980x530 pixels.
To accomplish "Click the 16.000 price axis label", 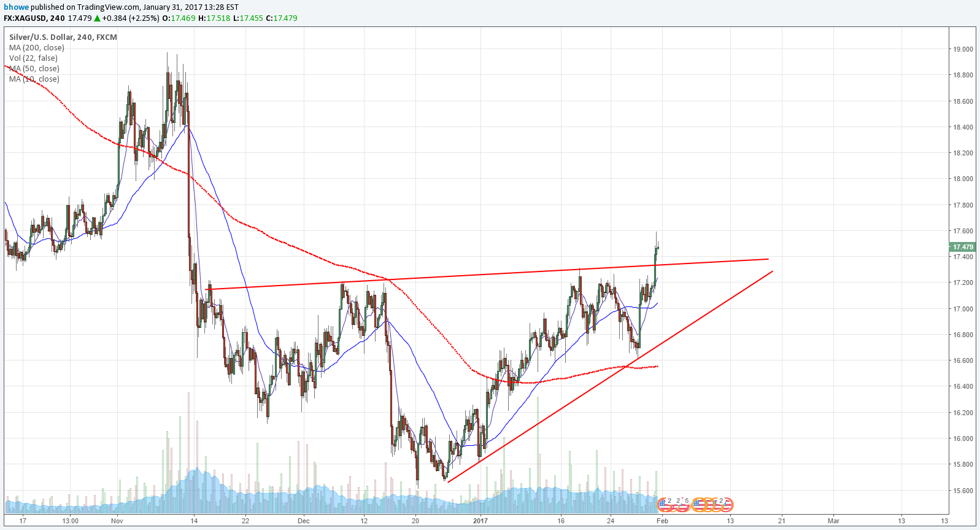I will [963, 438].
